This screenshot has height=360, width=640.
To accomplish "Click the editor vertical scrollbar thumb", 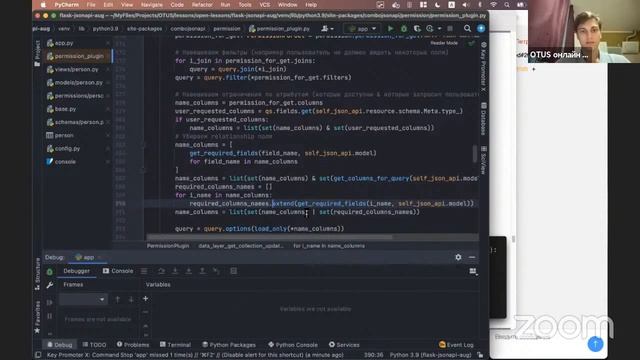I will (x=475, y=154).
